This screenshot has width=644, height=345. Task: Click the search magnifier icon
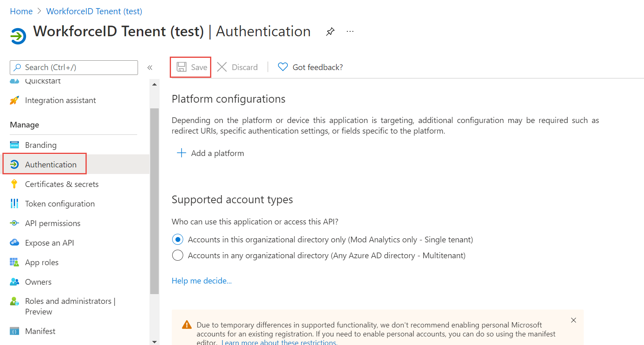click(x=17, y=68)
